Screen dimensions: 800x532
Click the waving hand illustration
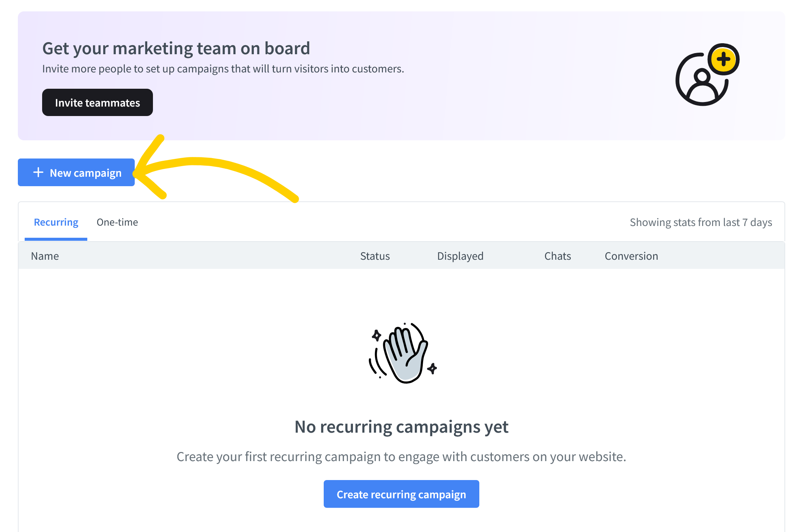403,353
